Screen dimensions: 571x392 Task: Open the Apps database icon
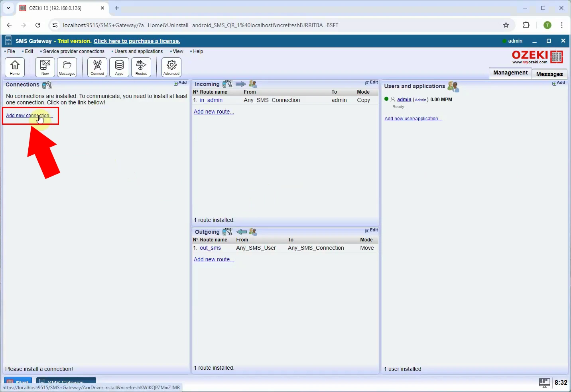click(119, 67)
